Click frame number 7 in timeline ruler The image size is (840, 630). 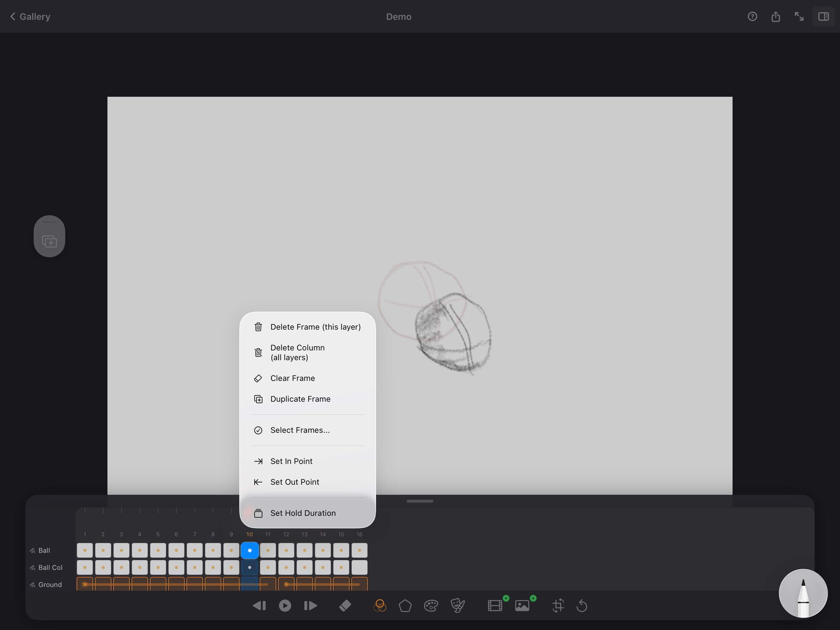[195, 534]
